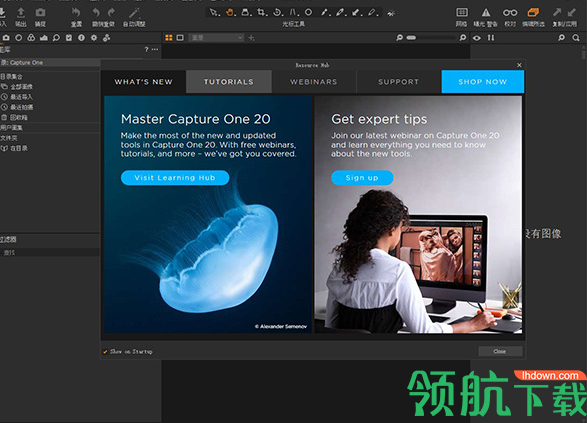Click the apply adjustments down-arrow icon
Viewport: 587px width, 423px height.
(x=571, y=12)
